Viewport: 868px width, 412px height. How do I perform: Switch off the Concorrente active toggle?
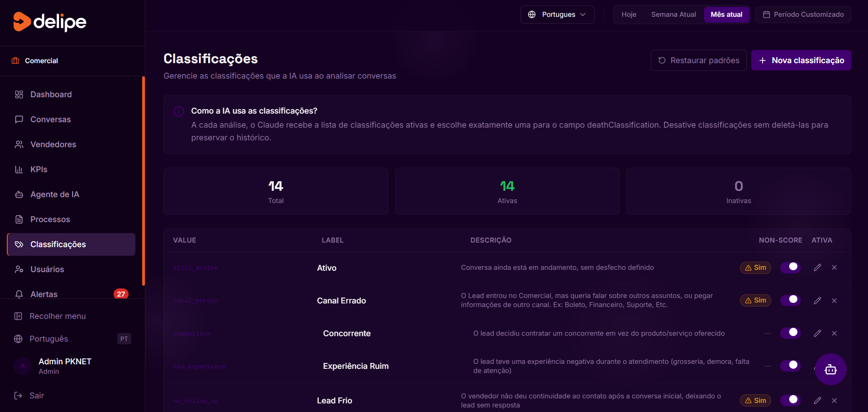coord(790,333)
